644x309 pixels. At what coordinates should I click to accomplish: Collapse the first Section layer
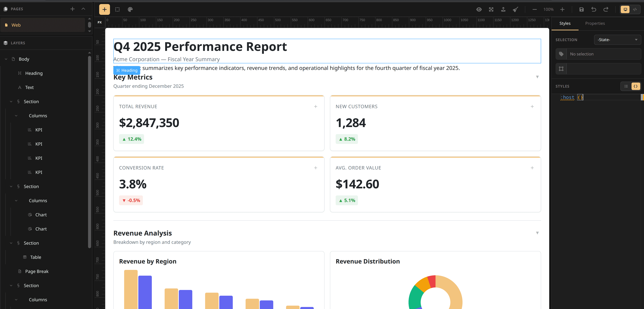click(11, 102)
